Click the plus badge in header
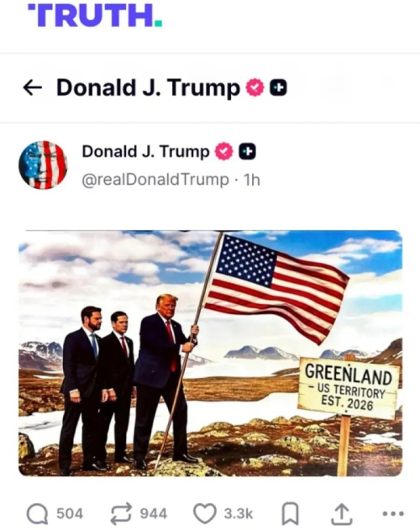 pos(278,88)
